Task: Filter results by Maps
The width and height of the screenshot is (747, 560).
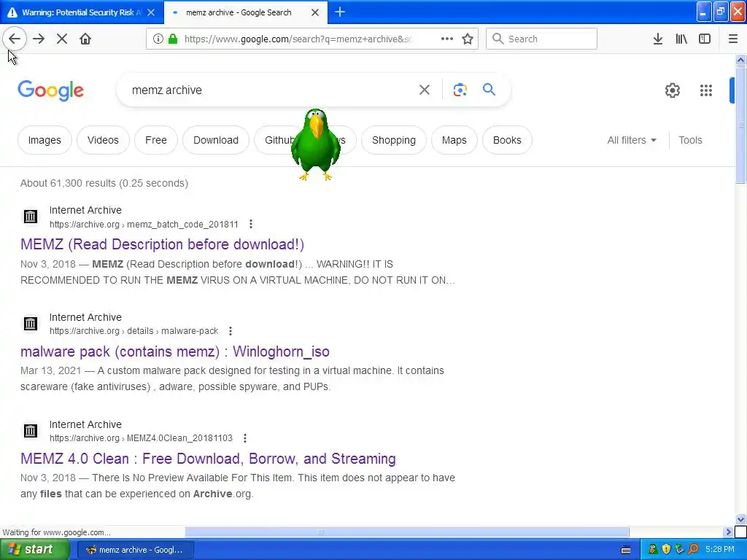Action: (454, 140)
